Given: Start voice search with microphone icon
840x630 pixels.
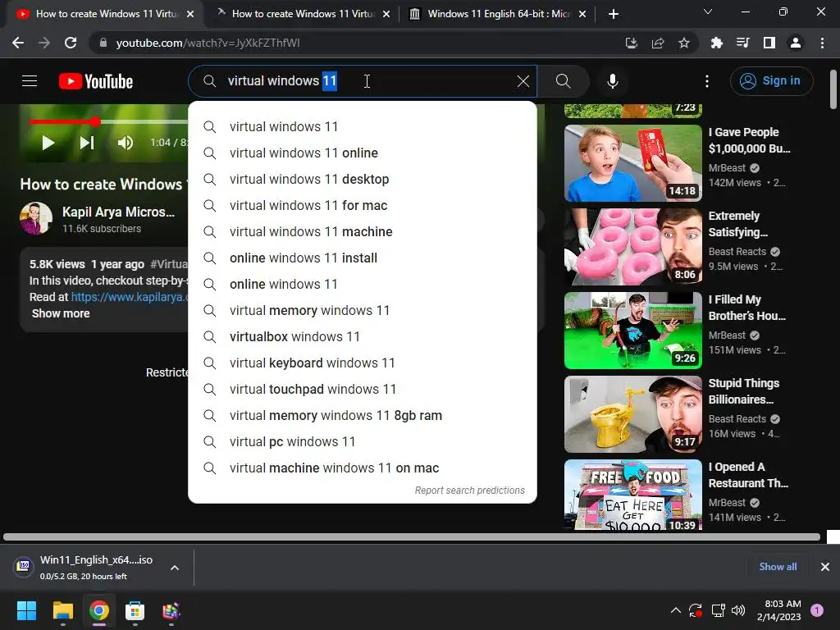Looking at the screenshot, I should coord(612,81).
